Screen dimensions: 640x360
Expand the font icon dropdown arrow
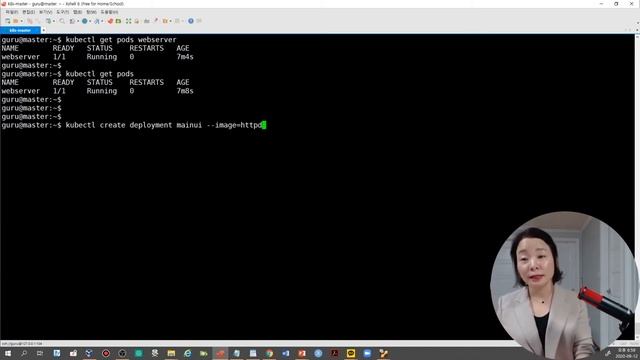102,21
